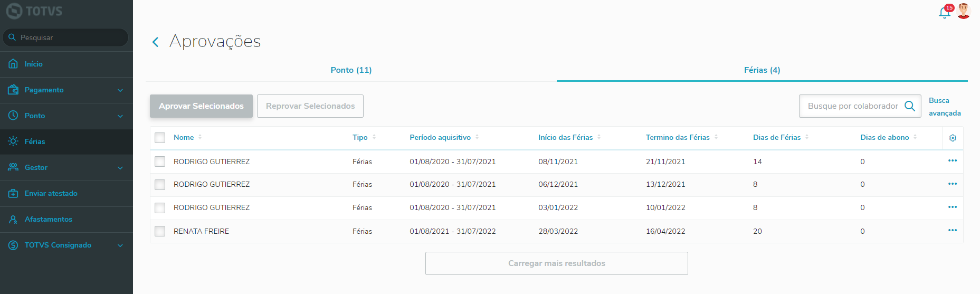Click the back arrow beside Aprovações
980x294 pixels.
155,42
